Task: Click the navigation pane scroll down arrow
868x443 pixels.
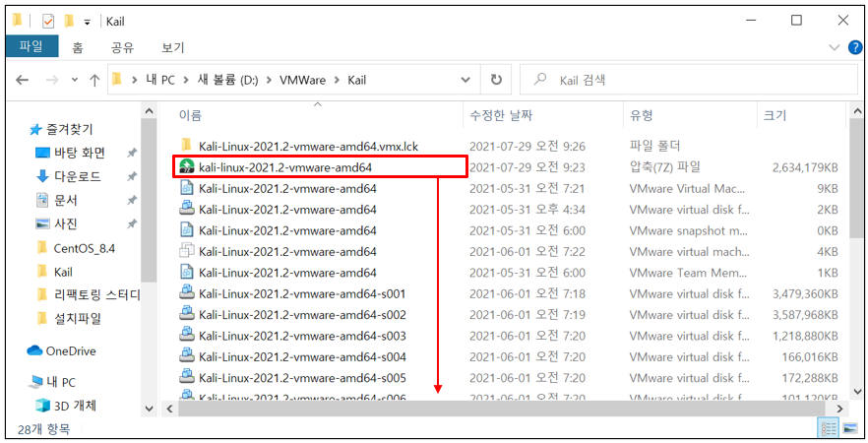Action: (x=149, y=409)
